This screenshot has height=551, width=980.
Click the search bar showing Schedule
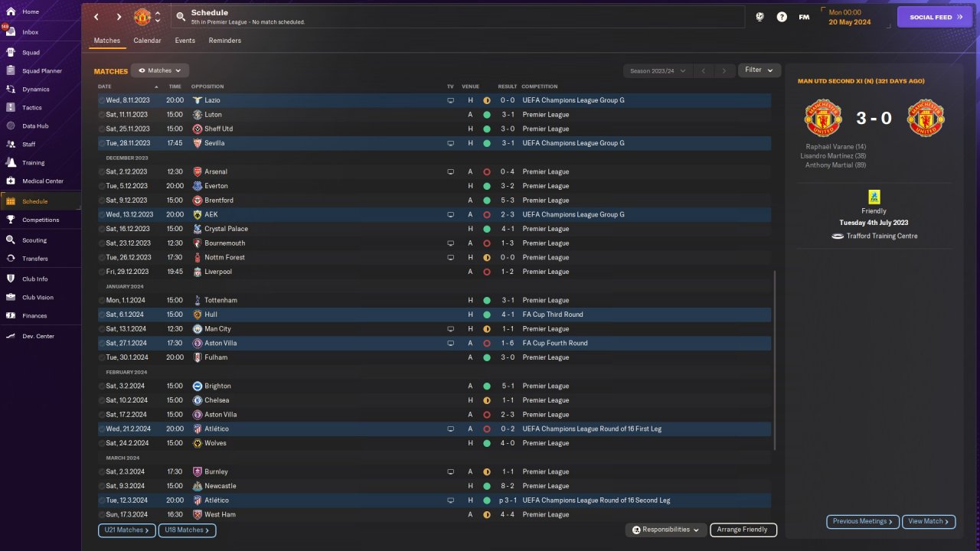[457, 17]
